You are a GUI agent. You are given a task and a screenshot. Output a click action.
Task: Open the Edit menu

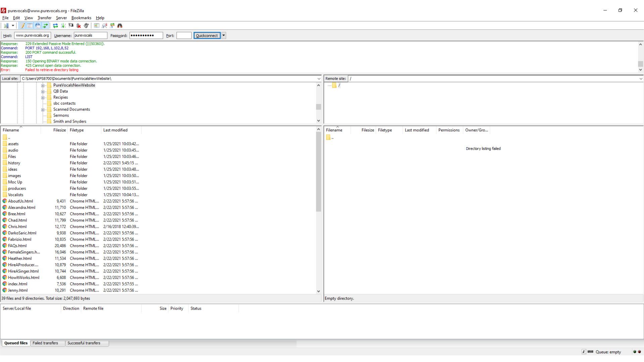(x=16, y=18)
